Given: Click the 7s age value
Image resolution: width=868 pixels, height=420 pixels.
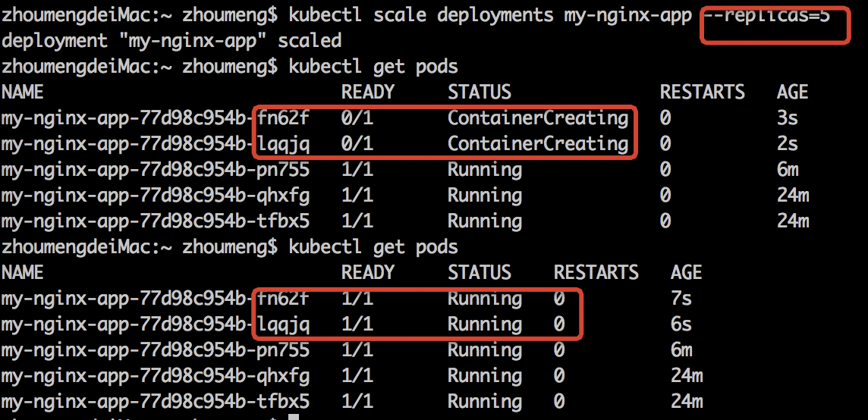Looking at the screenshot, I should [x=681, y=299].
